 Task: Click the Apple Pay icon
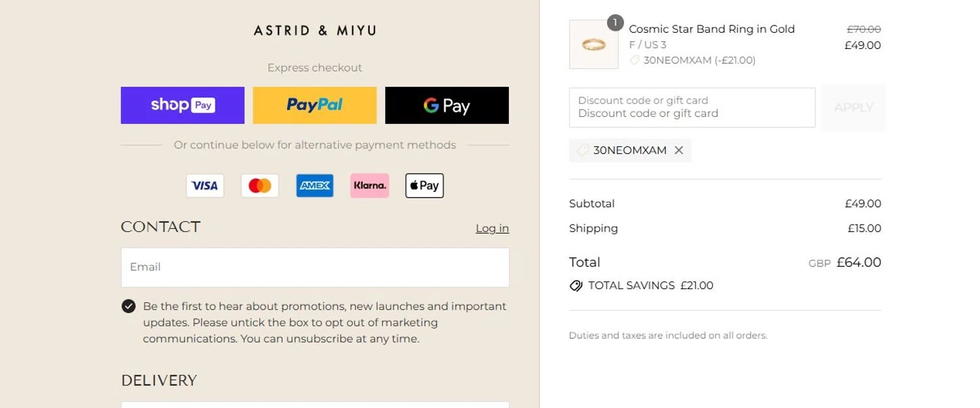tap(425, 185)
